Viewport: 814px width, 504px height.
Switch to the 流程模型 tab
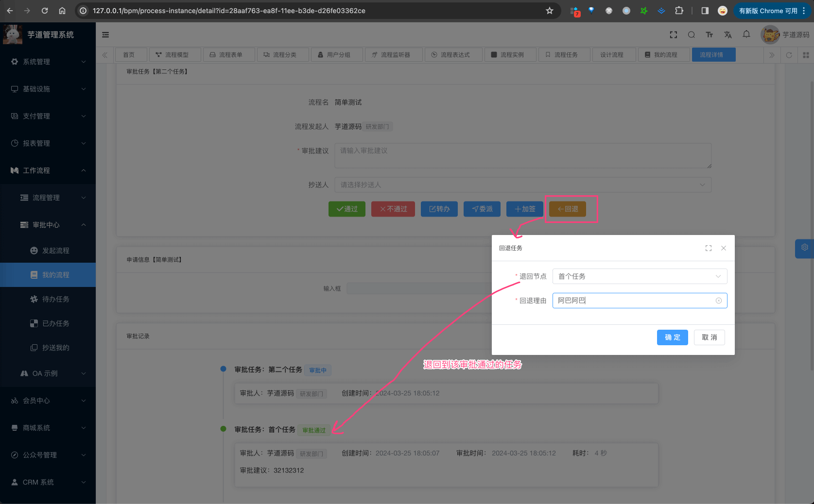pyautogui.click(x=172, y=55)
